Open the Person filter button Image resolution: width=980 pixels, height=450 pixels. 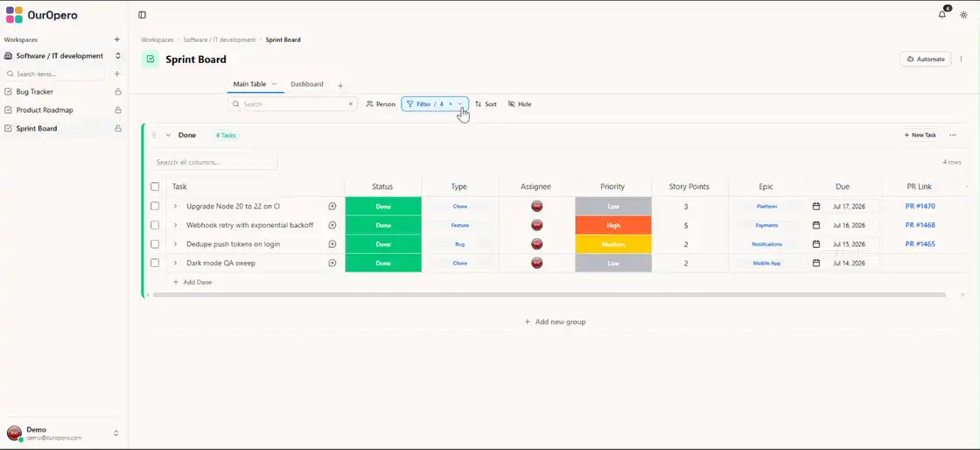pyautogui.click(x=381, y=104)
